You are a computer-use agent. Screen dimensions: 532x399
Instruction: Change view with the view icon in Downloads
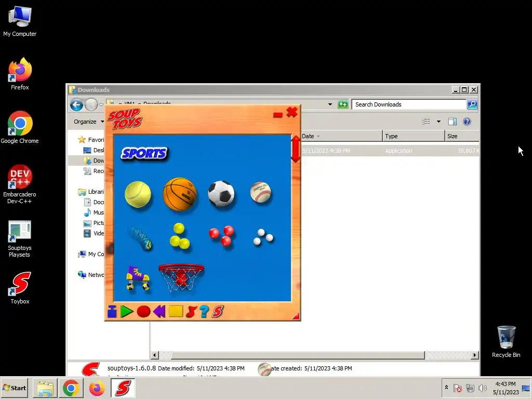tap(426, 122)
